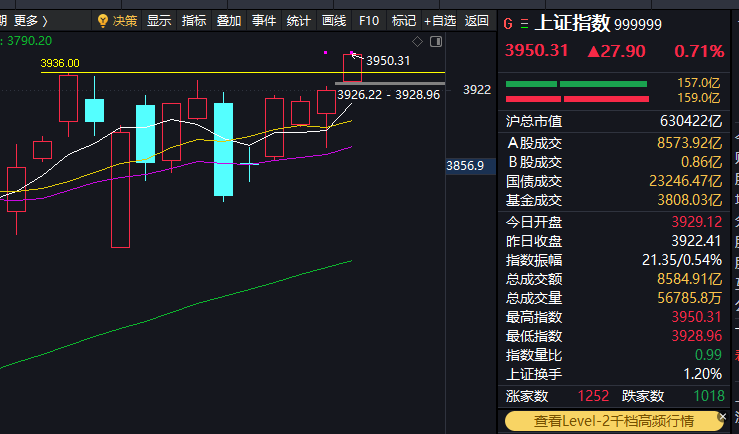This screenshot has width=739, height=434.
Task: Click the green 3790.20 value above the chart
Action: 29,41
